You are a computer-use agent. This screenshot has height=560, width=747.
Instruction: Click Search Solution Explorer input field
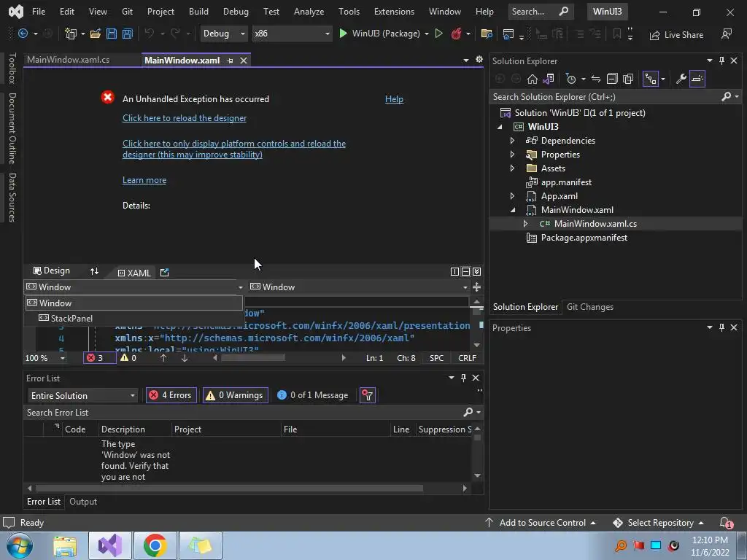click(605, 97)
